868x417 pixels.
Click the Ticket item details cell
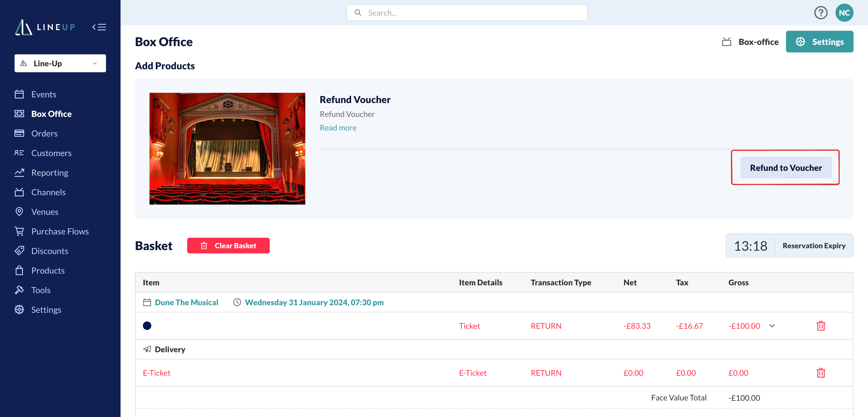pos(469,325)
